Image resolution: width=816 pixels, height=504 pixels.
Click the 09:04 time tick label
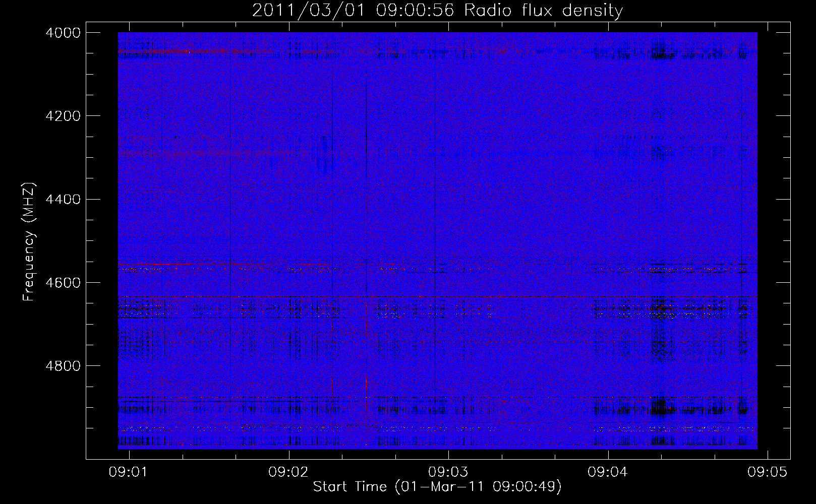click(x=608, y=472)
